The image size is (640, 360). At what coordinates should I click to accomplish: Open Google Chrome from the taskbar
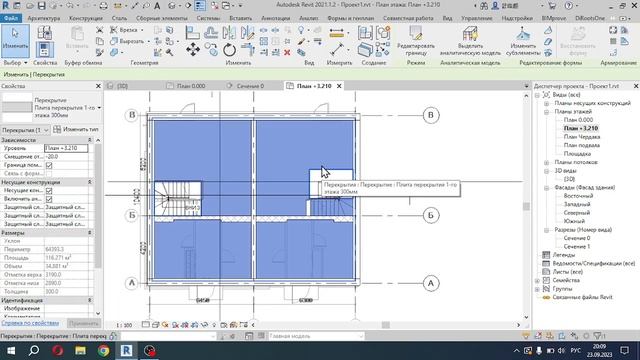tap(103, 351)
